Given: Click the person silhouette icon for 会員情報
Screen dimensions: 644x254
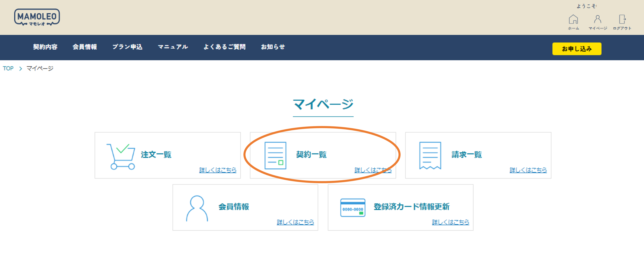Looking at the screenshot, I should (197, 208).
